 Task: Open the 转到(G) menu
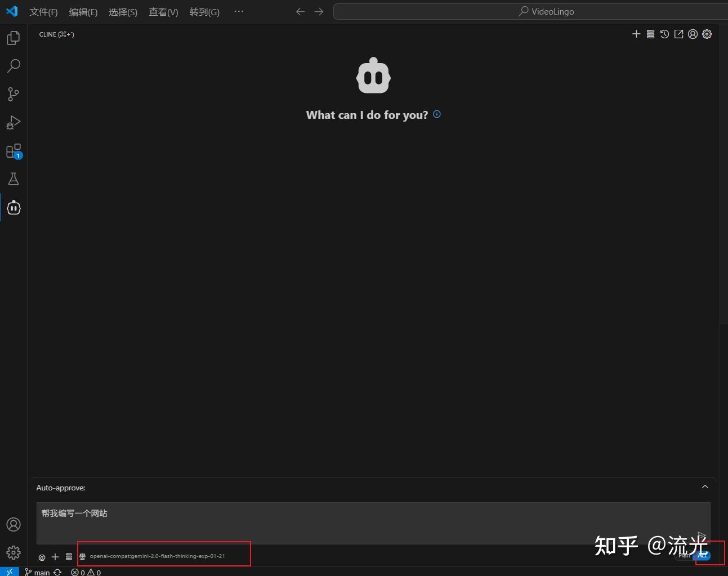pos(204,12)
